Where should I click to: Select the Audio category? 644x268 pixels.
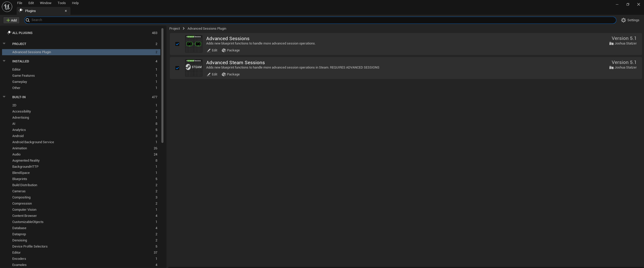point(81,154)
